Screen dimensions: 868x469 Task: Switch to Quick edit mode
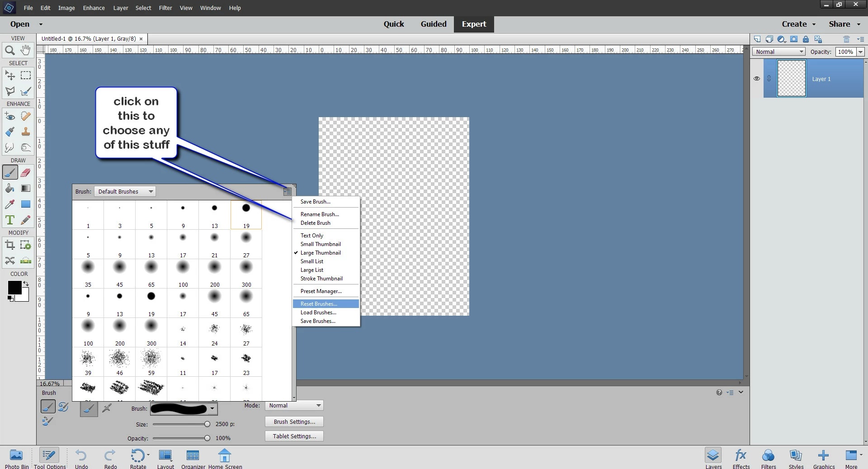click(x=394, y=24)
